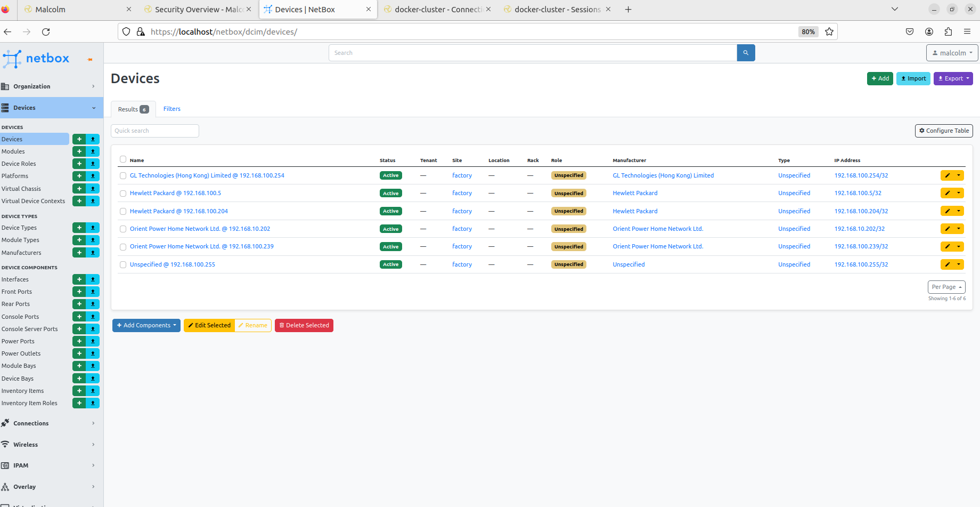Click green add icon next to Inventory Items
Viewport: 980px width, 507px height.
click(x=79, y=391)
